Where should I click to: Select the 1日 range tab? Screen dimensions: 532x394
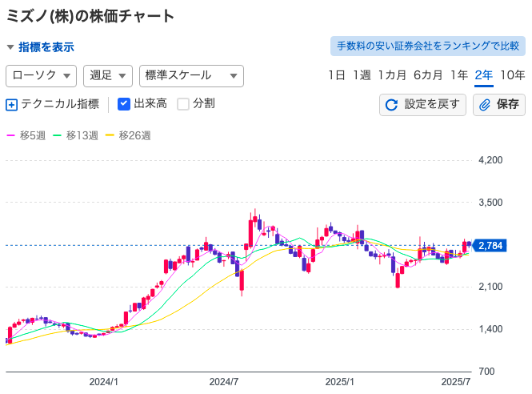pyautogui.click(x=336, y=75)
